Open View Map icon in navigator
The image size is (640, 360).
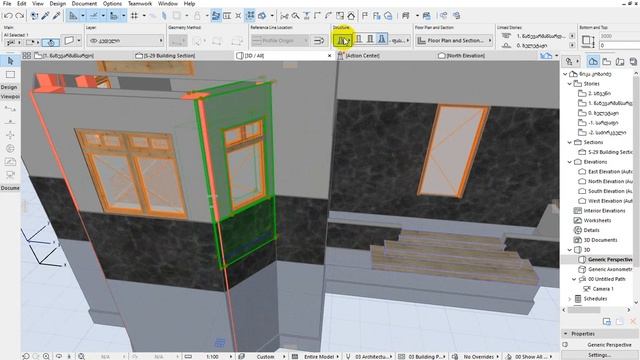tap(607, 62)
